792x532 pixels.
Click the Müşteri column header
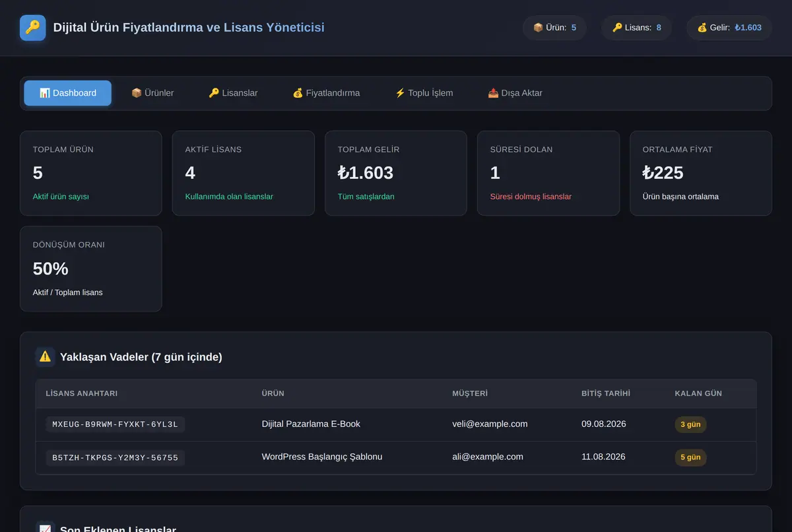[470, 393]
